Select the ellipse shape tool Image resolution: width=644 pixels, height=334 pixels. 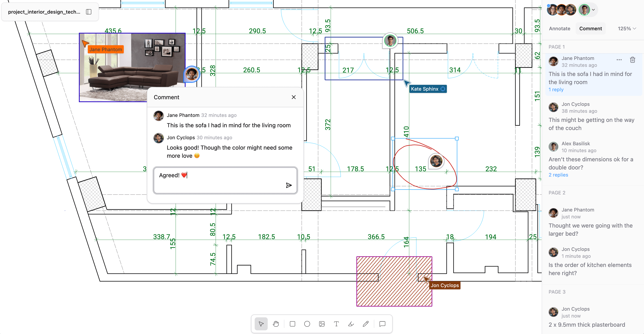point(307,324)
